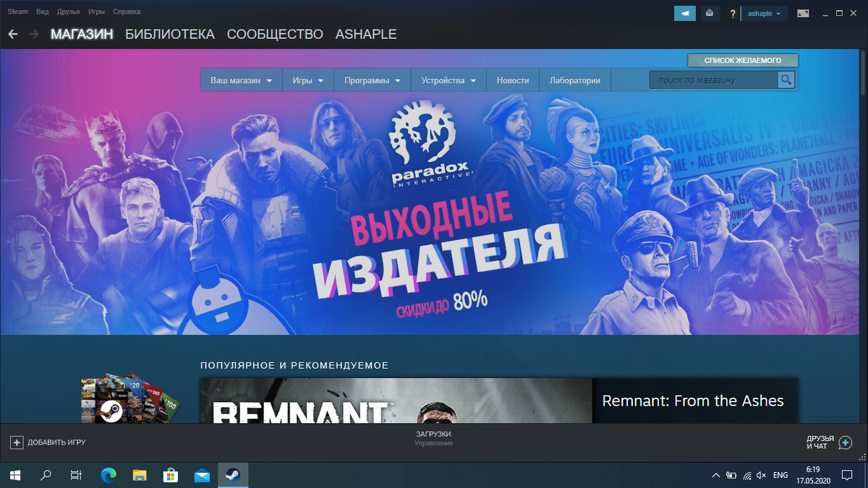Image resolution: width=868 pixels, height=488 pixels.
Task: Go to МАГАЗИН section
Action: coord(82,34)
